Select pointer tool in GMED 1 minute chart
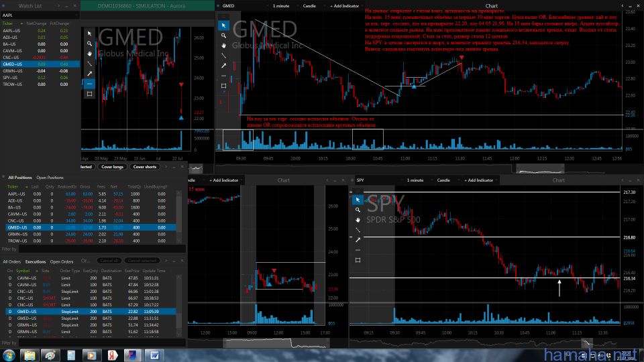 pos(223,25)
